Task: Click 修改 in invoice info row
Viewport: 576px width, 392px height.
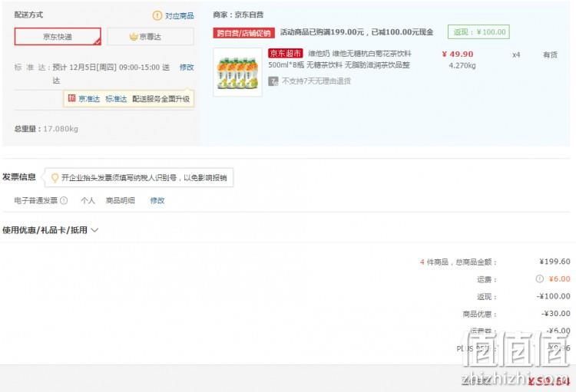Action: (x=157, y=200)
